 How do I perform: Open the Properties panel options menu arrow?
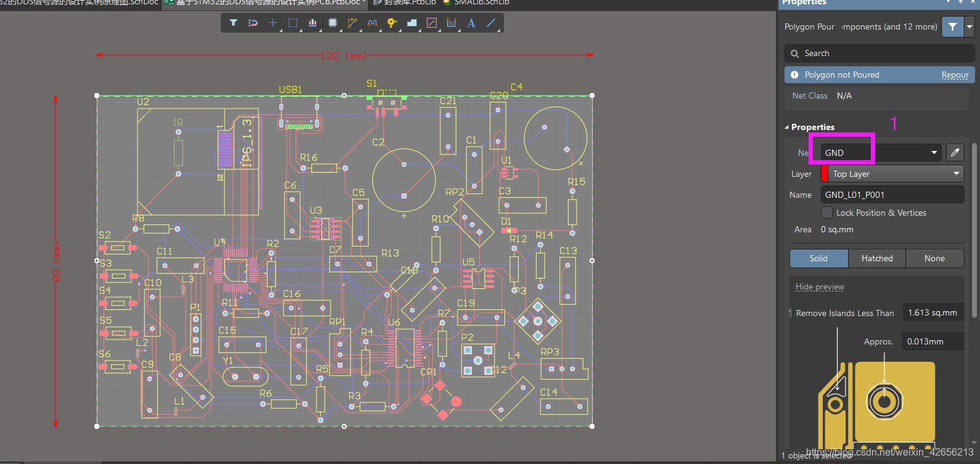tap(949, 2)
